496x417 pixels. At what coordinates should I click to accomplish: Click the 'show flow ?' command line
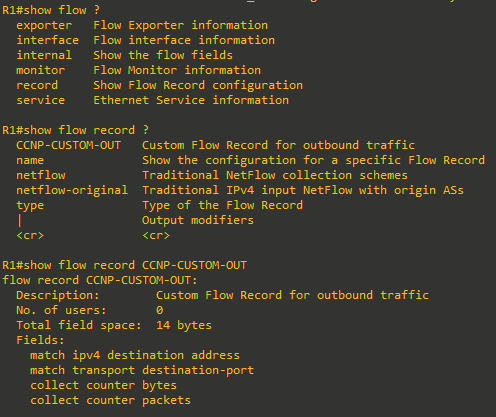tap(51, 10)
